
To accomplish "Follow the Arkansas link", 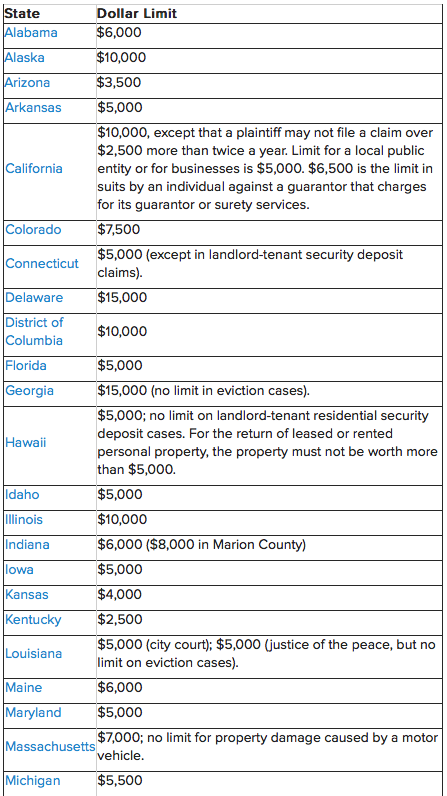I will tap(33, 108).
